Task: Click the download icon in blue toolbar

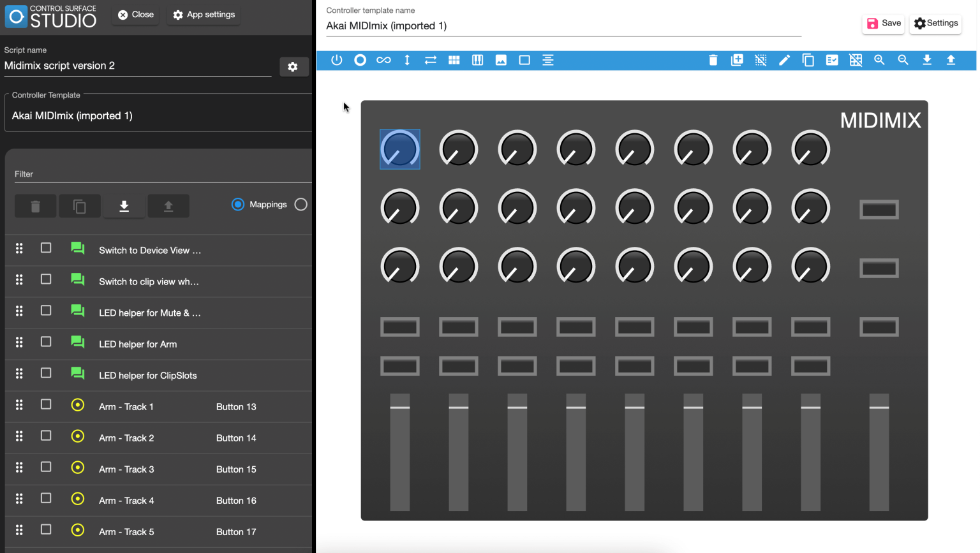Action: (927, 60)
